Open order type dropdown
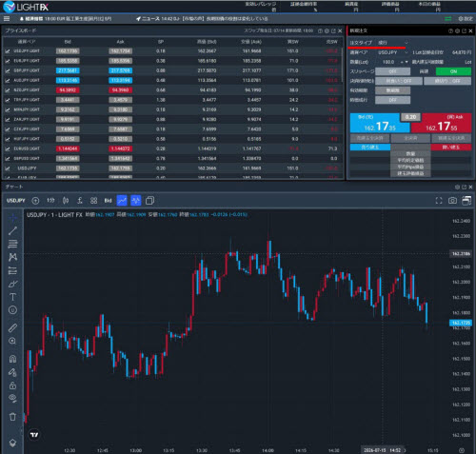The image size is (476, 454). (x=392, y=43)
